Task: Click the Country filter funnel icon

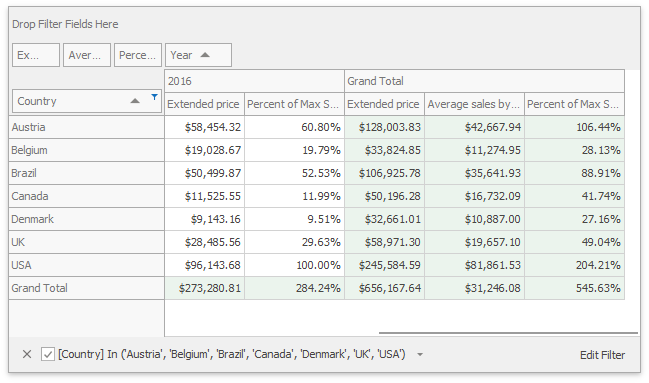Action: point(154,97)
